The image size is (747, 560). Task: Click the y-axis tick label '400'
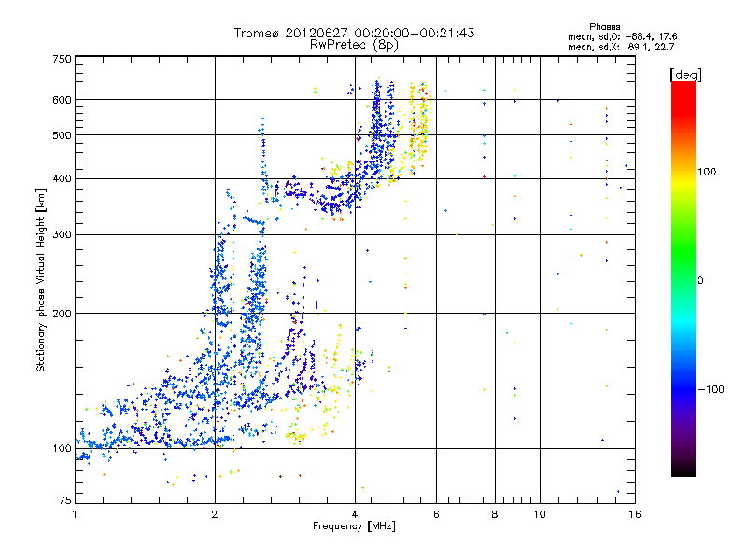(62, 179)
